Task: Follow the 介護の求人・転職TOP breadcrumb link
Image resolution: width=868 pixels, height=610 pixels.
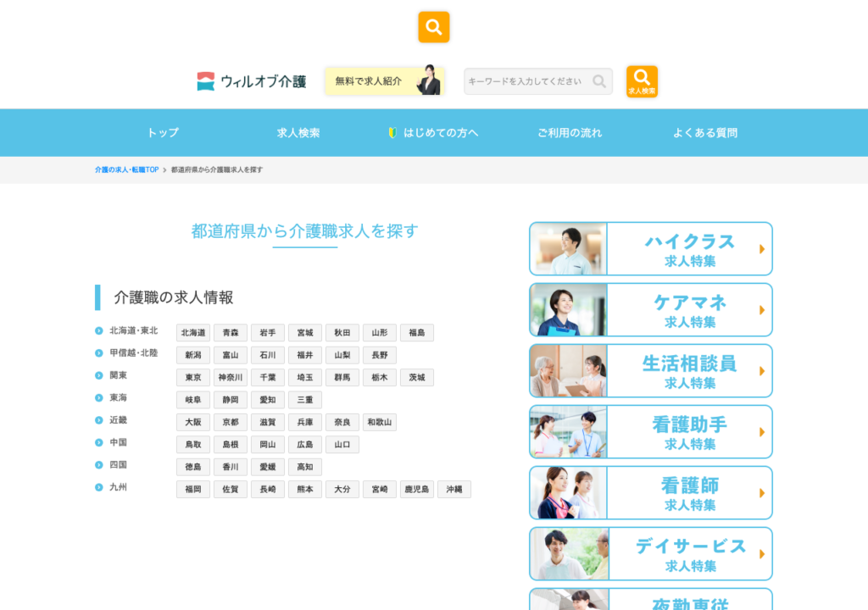Action: (x=127, y=170)
